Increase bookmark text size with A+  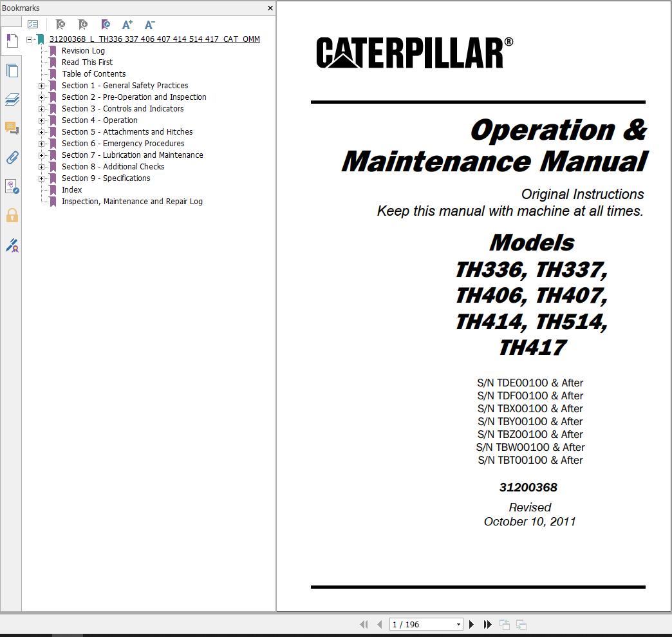click(127, 24)
